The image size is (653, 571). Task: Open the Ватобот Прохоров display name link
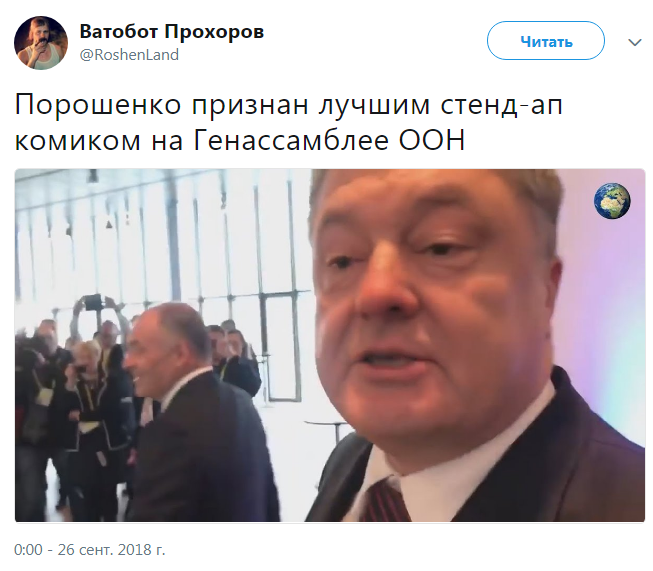pyautogui.click(x=172, y=31)
